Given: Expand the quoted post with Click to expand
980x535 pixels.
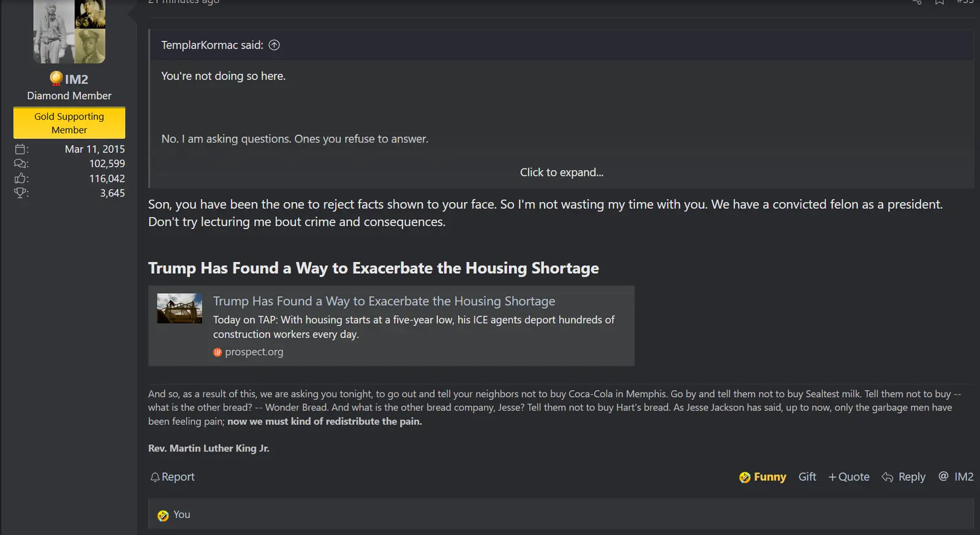Looking at the screenshot, I should coord(562,173).
